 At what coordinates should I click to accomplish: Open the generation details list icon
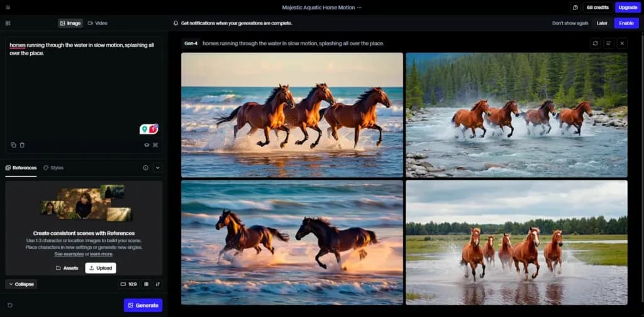(x=609, y=43)
